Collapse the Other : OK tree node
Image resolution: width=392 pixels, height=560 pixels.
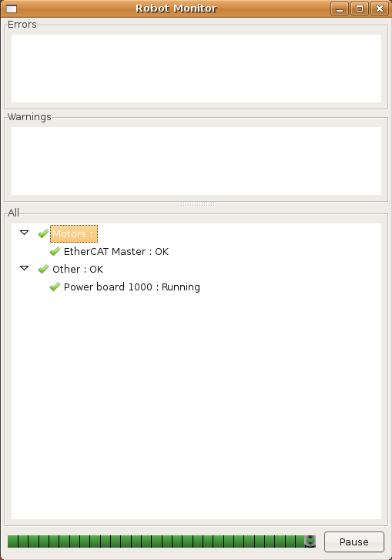(x=25, y=268)
